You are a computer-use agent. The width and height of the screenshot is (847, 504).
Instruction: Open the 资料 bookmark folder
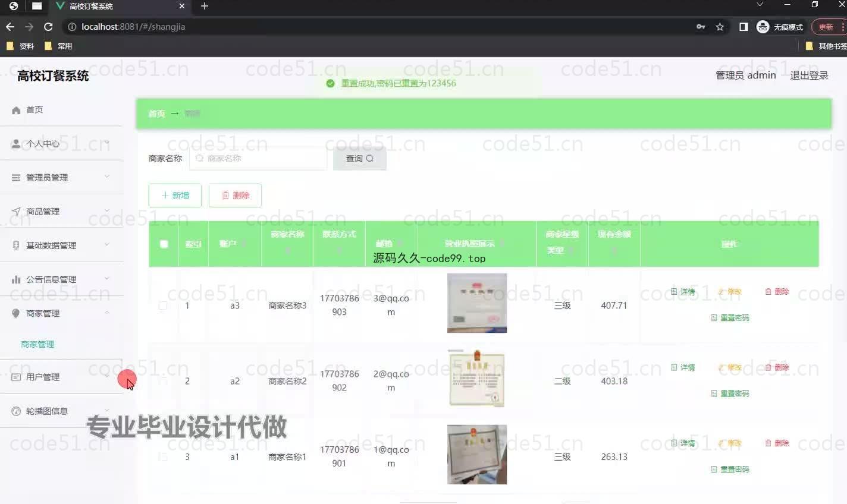(x=20, y=46)
